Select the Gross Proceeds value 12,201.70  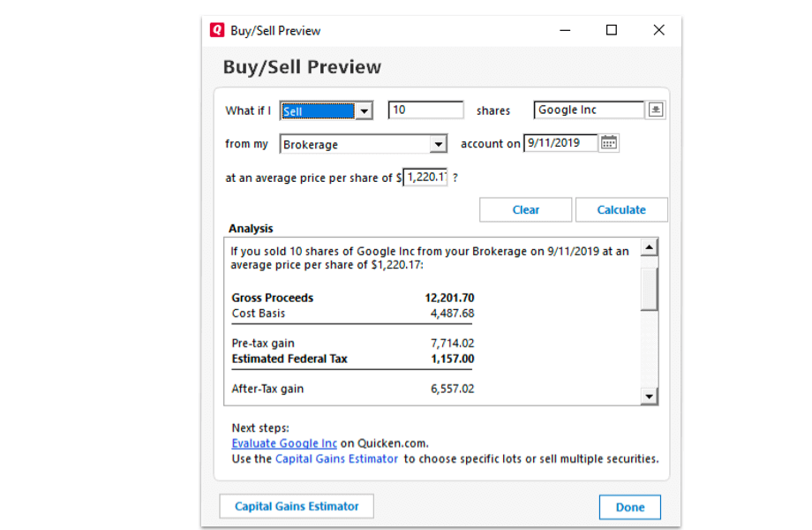(449, 298)
